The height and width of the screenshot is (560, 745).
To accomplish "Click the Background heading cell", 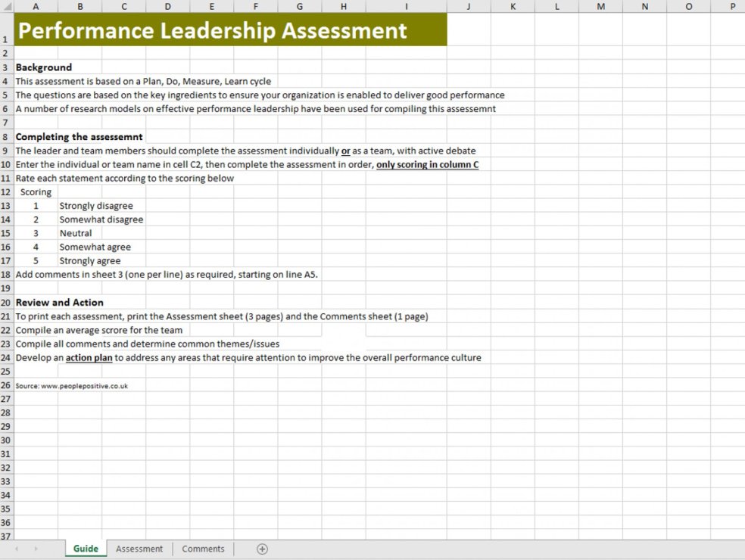I will (43, 67).
